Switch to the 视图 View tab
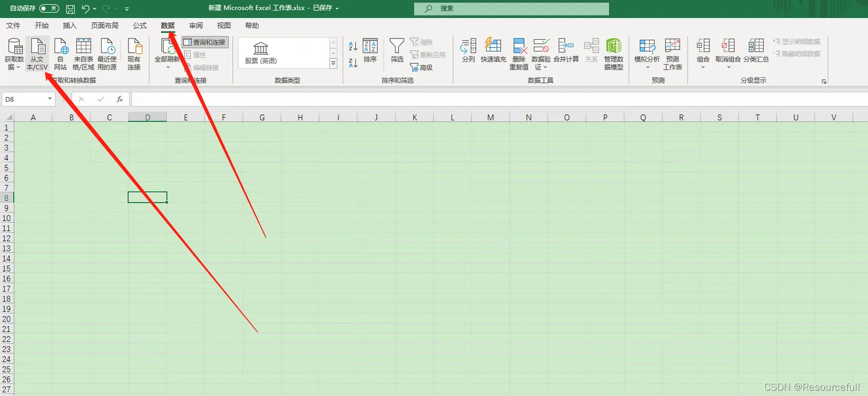The image size is (868, 396). (224, 25)
